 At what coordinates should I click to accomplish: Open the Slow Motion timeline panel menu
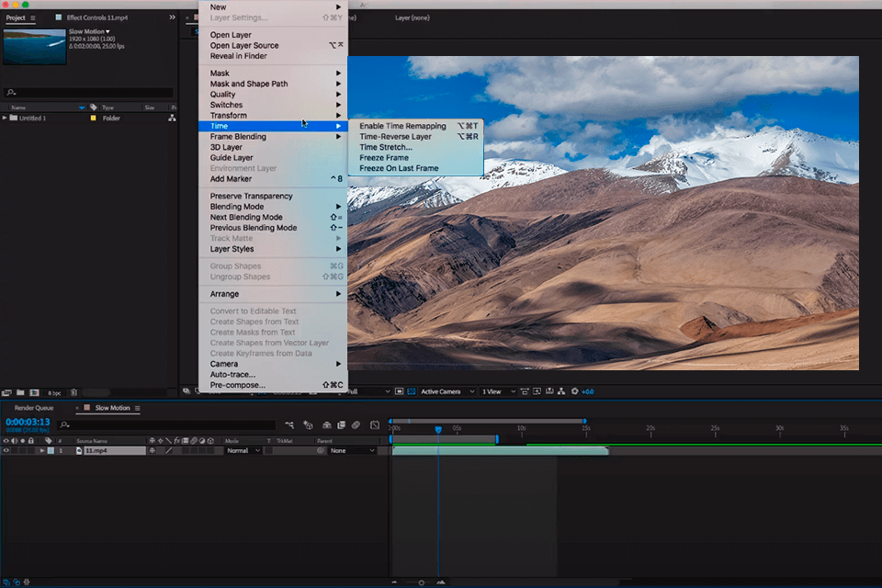coord(137,408)
